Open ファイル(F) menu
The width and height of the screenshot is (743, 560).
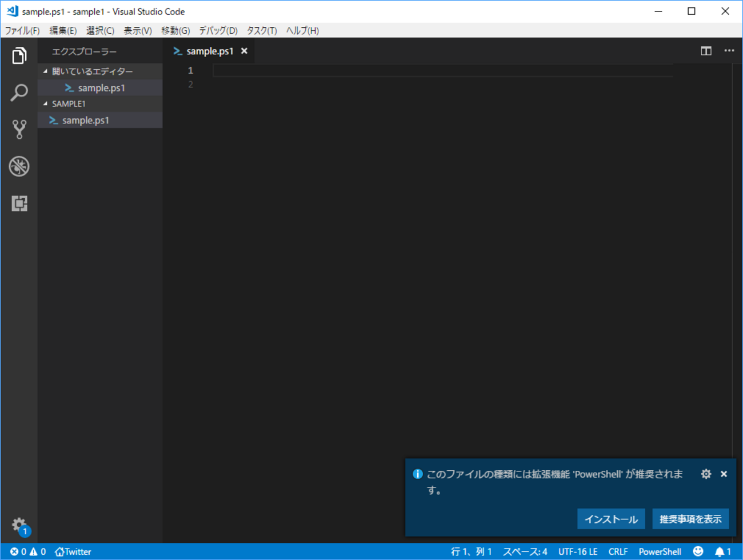tap(22, 30)
